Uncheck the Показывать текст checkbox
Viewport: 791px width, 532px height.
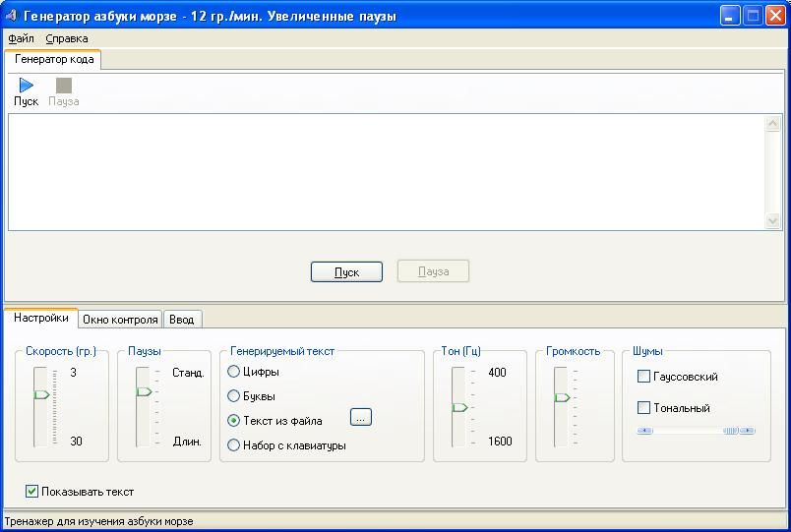(32, 492)
